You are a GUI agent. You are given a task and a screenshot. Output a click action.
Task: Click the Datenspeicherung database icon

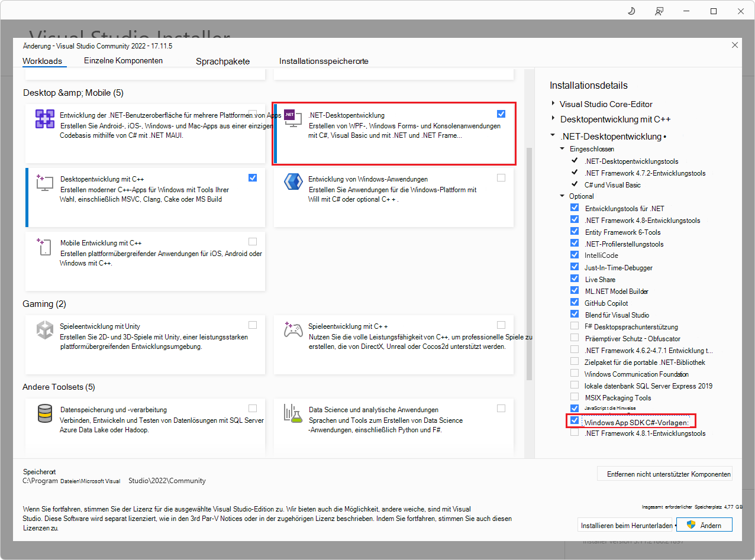[45, 413]
